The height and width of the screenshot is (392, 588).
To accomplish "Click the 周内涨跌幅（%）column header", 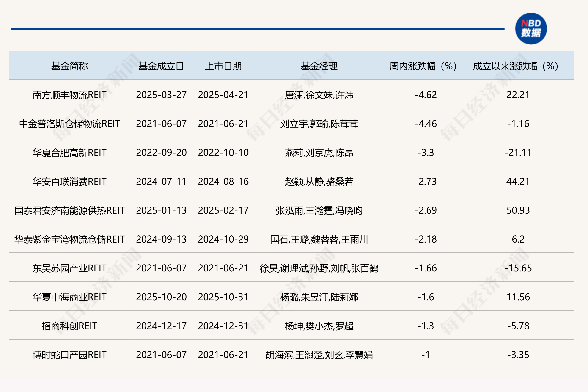I will point(423,66).
